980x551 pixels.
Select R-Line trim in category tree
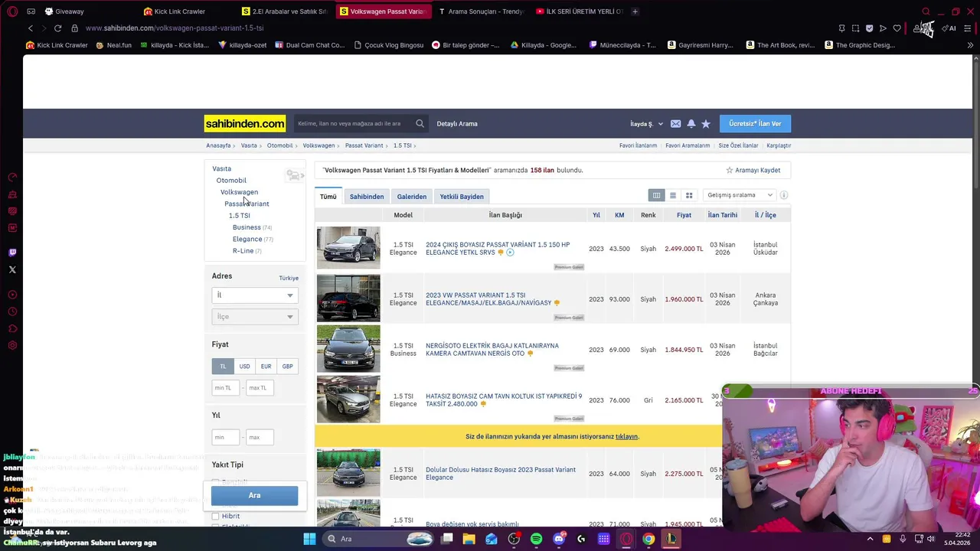pyautogui.click(x=243, y=251)
